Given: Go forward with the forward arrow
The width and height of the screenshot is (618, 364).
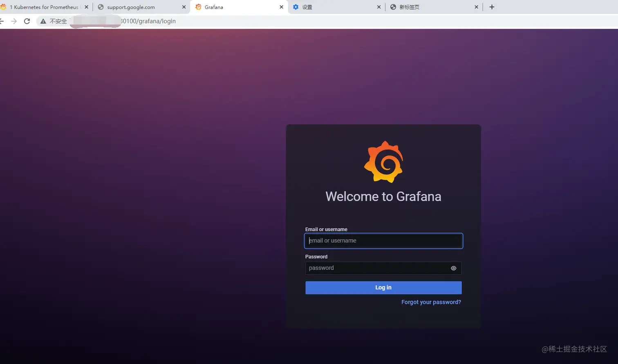Looking at the screenshot, I should tap(14, 21).
